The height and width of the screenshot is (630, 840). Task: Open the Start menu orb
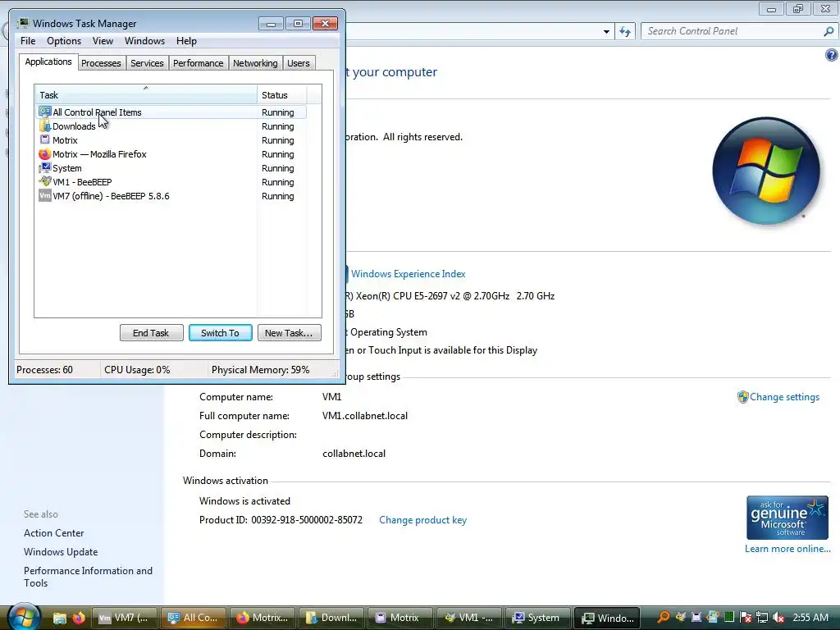coord(23,617)
